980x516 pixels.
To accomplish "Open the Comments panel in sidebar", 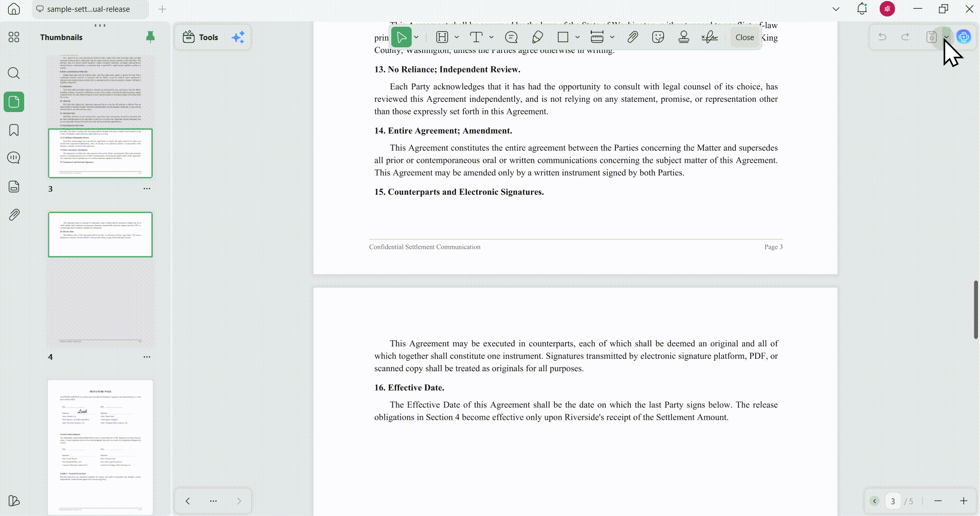I will tap(14, 158).
